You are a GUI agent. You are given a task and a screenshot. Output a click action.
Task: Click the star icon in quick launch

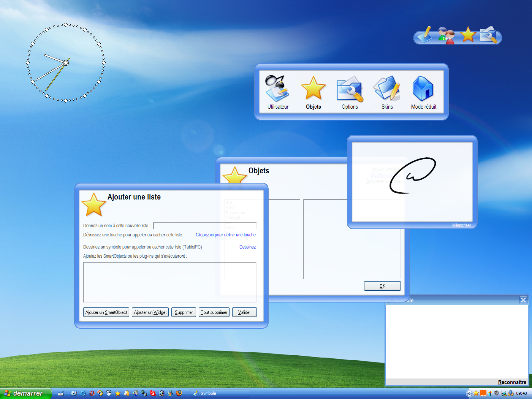pyautogui.click(x=118, y=393)
